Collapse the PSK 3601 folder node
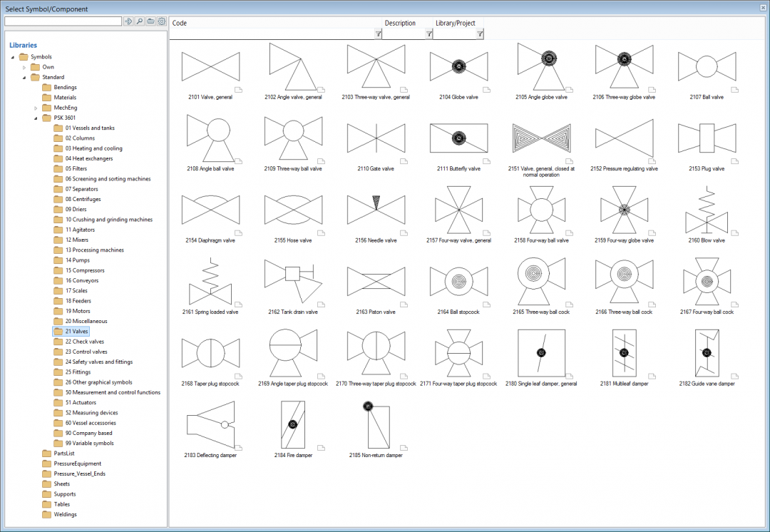770x532 pixels. (36, 118)
